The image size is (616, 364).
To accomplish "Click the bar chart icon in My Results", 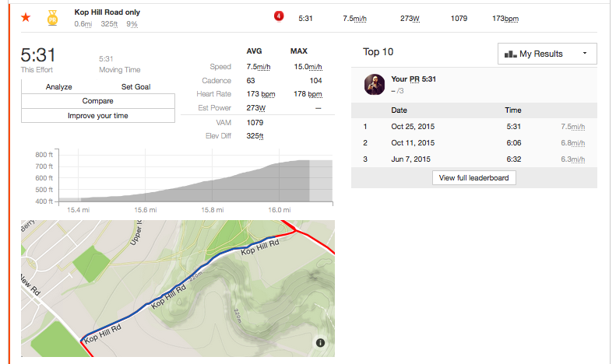I will [x=510, y=54].
